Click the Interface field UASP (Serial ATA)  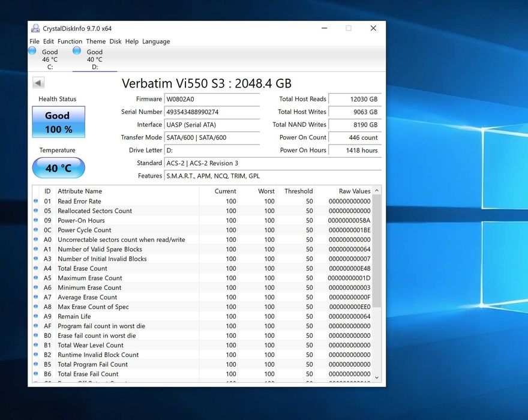pyautogui.click(x=212, y=125)
